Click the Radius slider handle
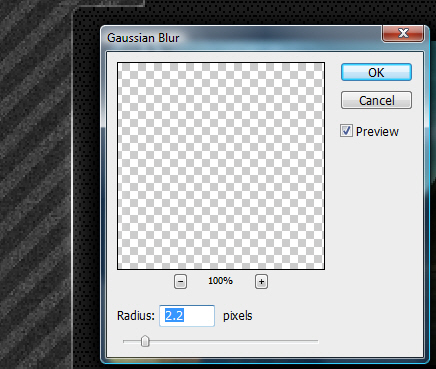This screenshot has height=369, width=436. click(x=145, y=341)
